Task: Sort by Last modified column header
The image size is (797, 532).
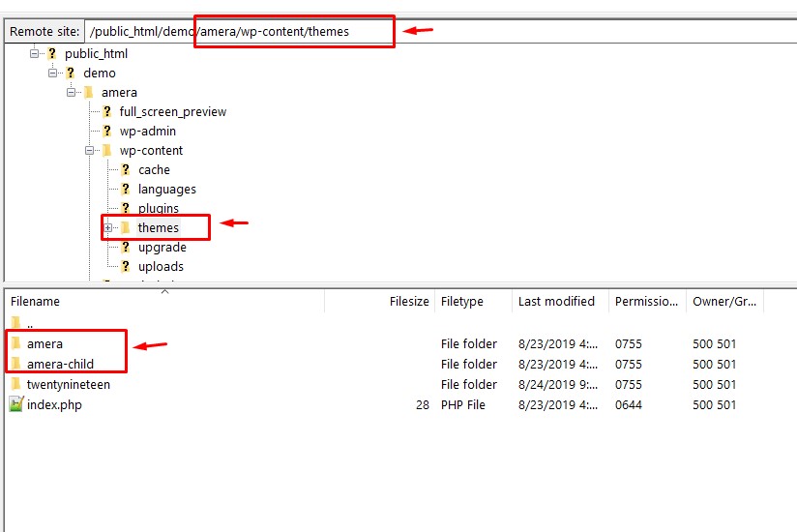Action: tap(556, 302)
